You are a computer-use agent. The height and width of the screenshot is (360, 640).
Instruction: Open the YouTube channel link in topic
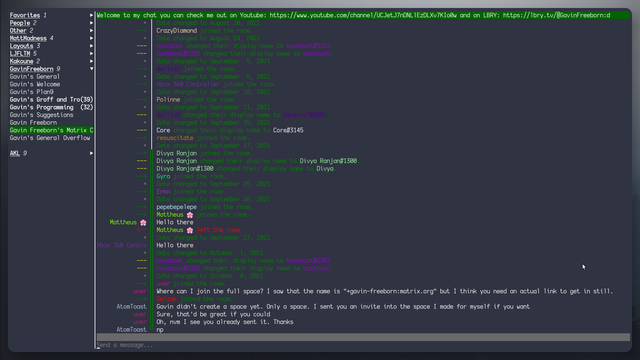tap(363, 15)
